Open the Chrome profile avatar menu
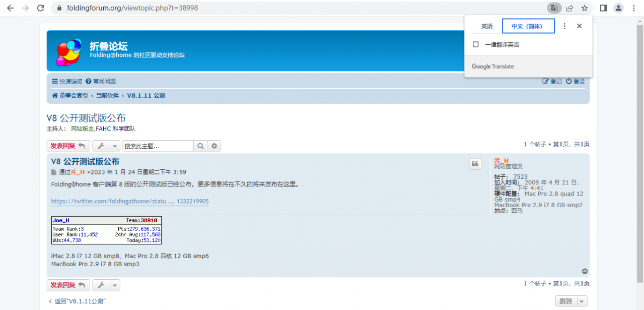This screenshot has height=310, width=644. coord(618,8)
